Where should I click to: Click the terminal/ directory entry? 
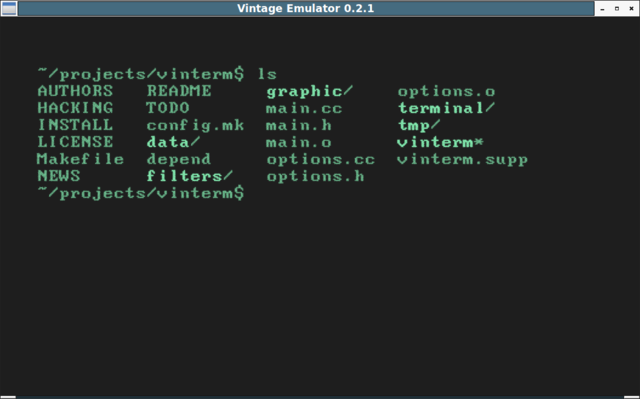point(447,108)
